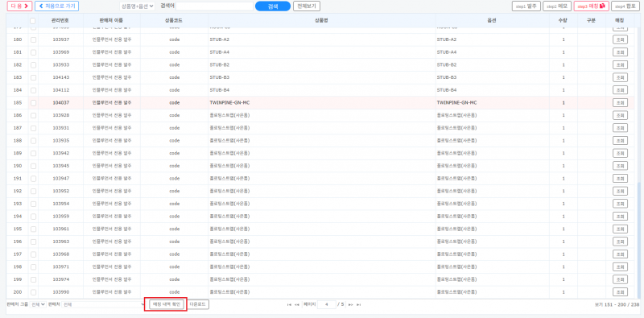Switch to step3 매칭 tab
Screen dimensions: 644x318
tap(592, 6)
